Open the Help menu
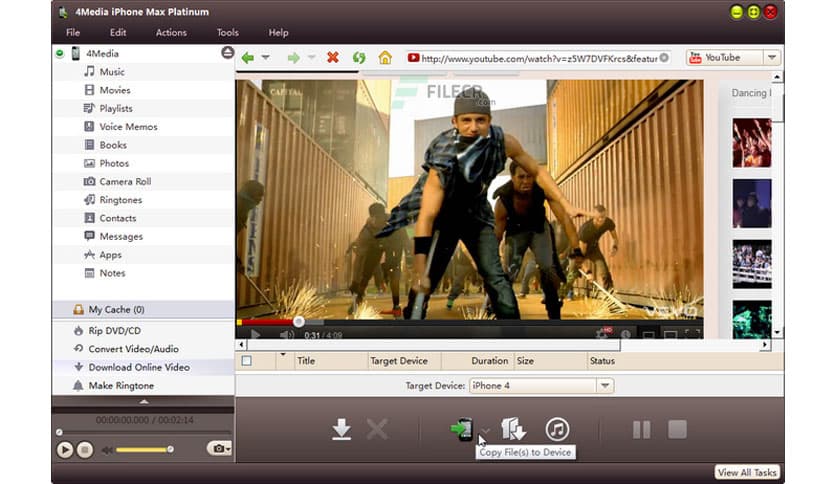This screenshot has width=836, height=484. 278,33
